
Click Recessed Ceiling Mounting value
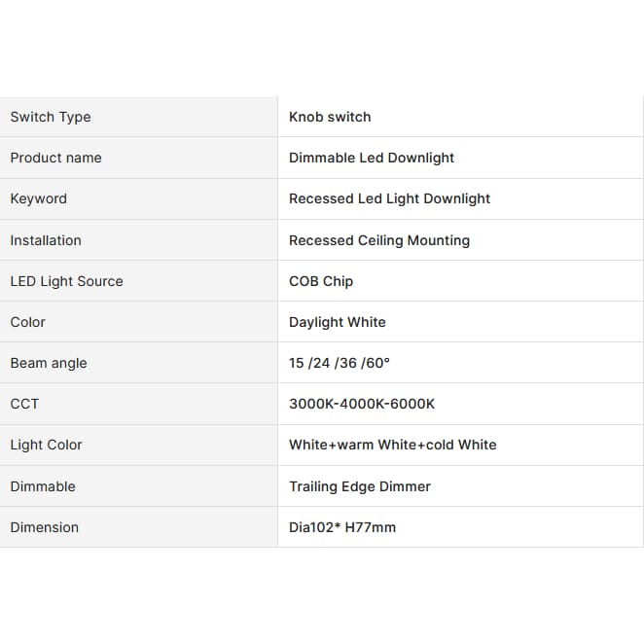click(379, 240)
